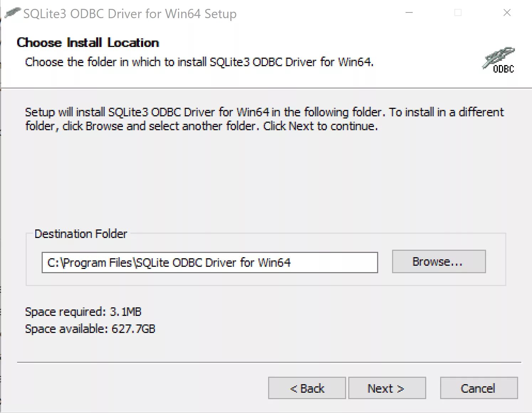Focus the destination folder path field
Viewport: 532px width, 413px height.
[209, 263]
